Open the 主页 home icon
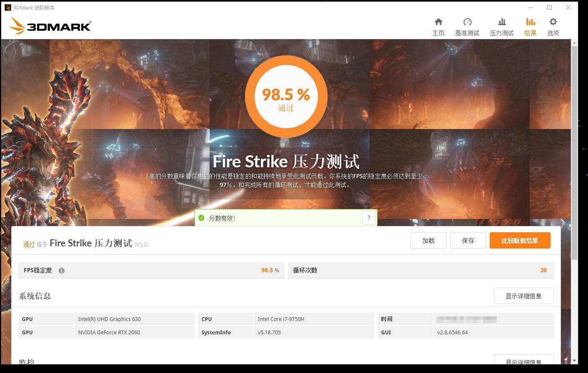Screen dimensions: 588x373 [x=438, y=22]
